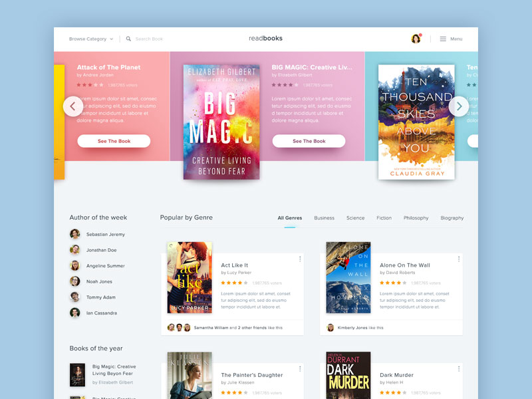Switch to the Business genre tab

point(324,217)
